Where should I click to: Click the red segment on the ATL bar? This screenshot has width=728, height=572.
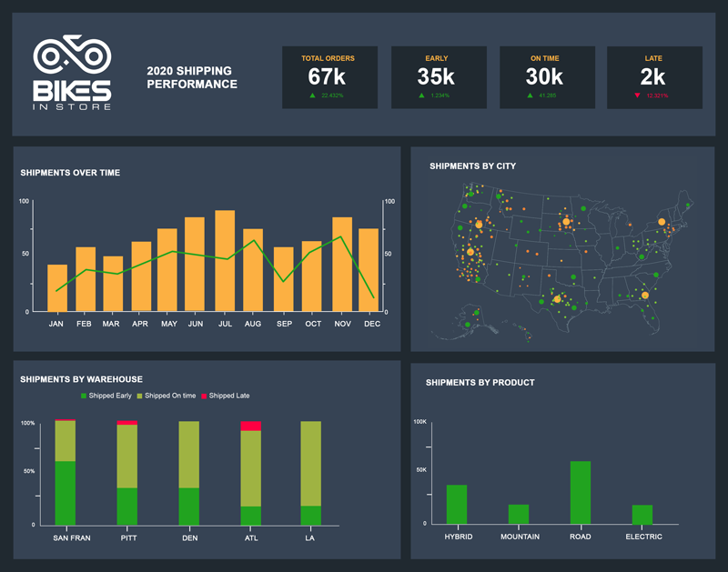tap(251, 426)
